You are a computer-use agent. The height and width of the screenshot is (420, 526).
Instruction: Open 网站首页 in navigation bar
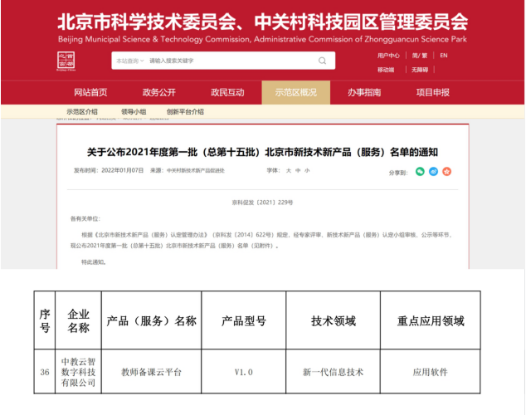coord(90,92)
